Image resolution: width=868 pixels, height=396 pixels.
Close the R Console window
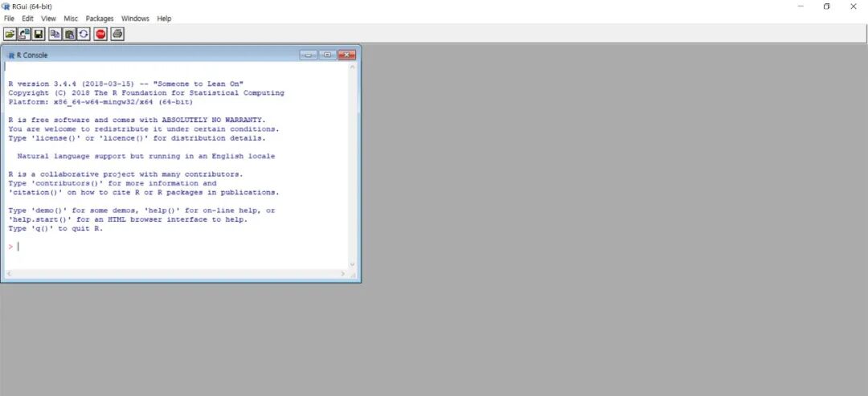point(346,55)
